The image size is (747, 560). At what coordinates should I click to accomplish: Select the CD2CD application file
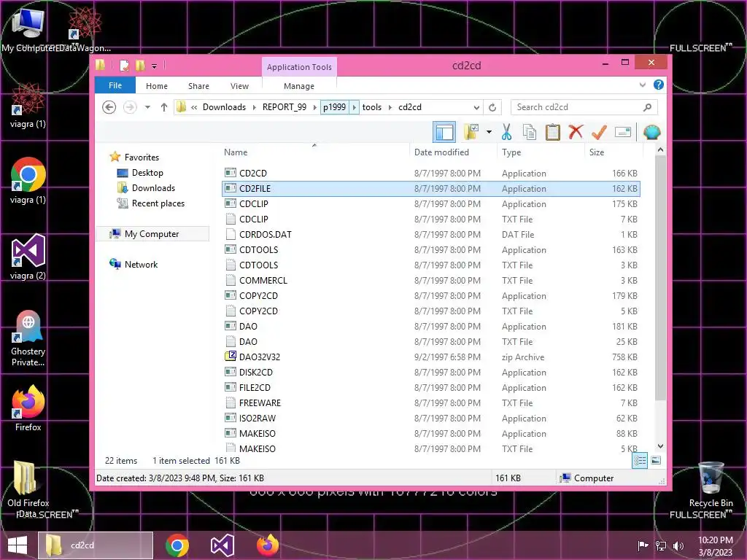(x=430, y=174)
